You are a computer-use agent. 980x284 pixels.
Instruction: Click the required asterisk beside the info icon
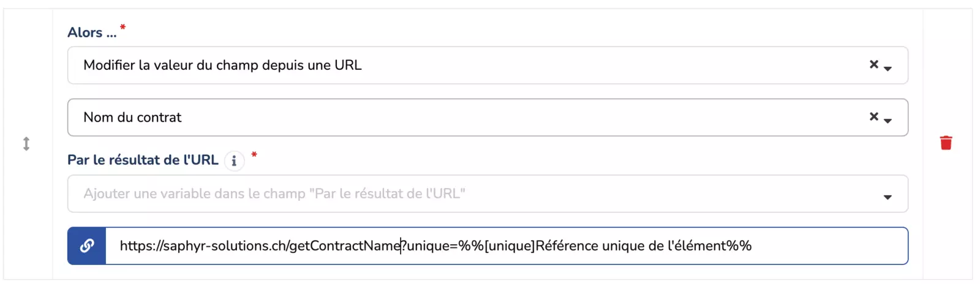coord(254,155)
